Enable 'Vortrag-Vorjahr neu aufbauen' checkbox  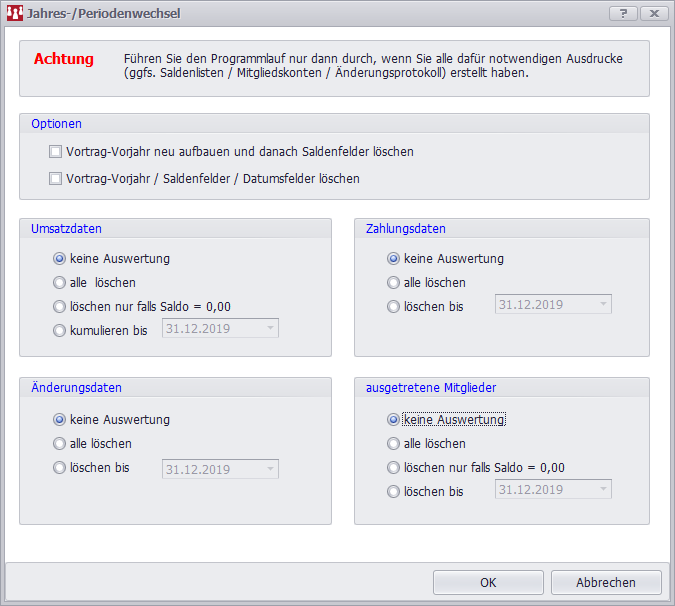coord(56,152)
